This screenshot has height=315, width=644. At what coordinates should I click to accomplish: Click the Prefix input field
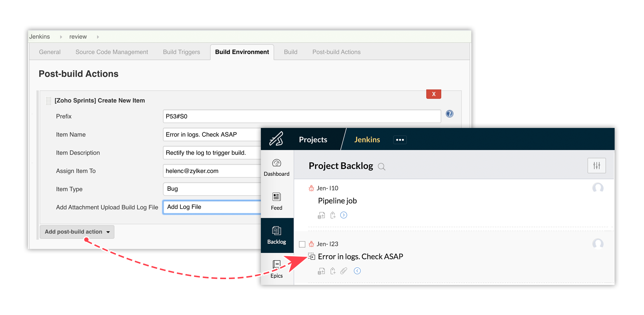(x=302, y=116)
